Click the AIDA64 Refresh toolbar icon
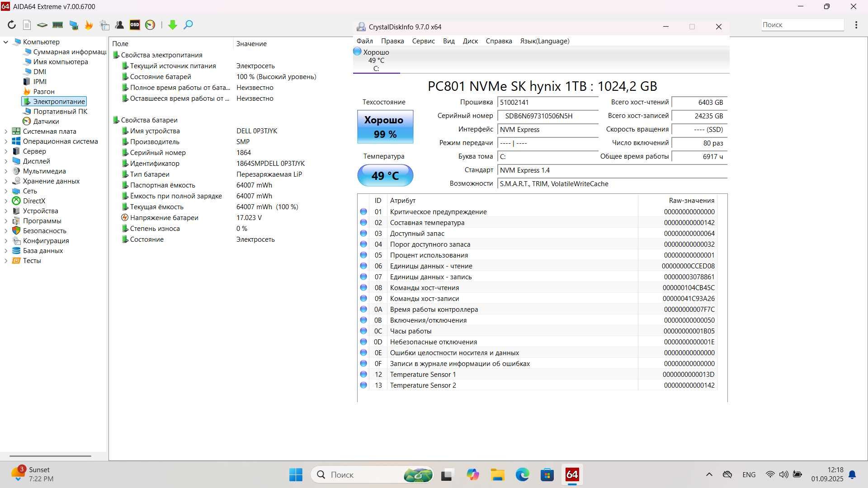The width and height of the screenshot is (868, 488). (12, 25)
